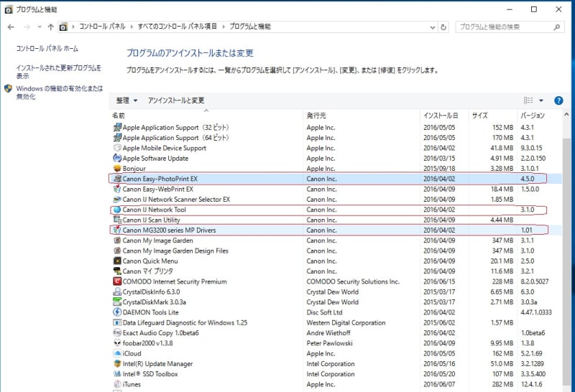Click the Data Lifeguard Diagnostic icon
Screen dimensions: 575x392
[x=117, y=322]
